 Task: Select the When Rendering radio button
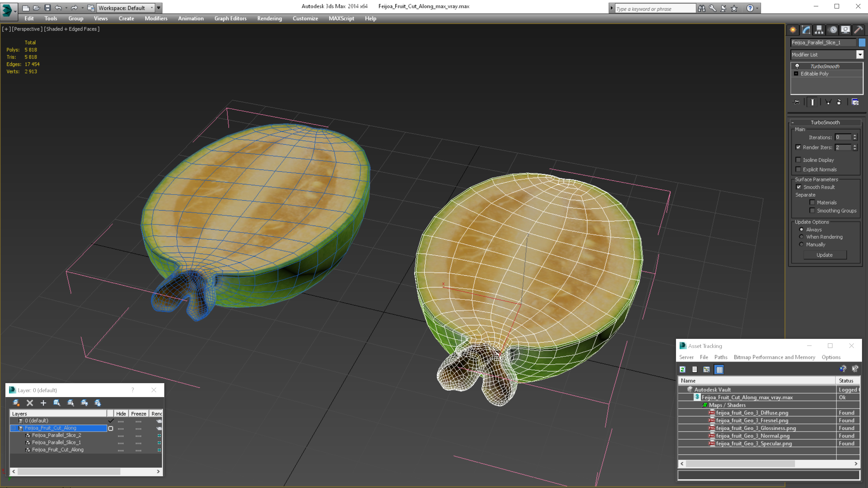(801, 237)
